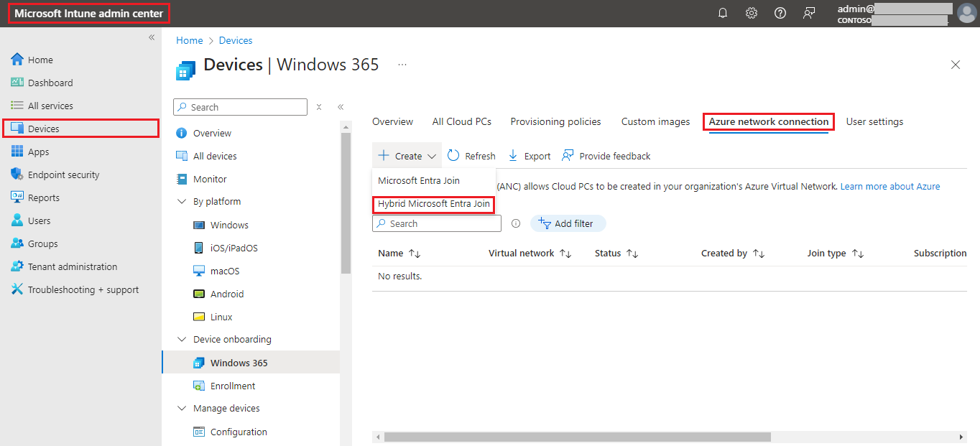Sort by Created by column
The image size is (980, 446).
point(733,253)
